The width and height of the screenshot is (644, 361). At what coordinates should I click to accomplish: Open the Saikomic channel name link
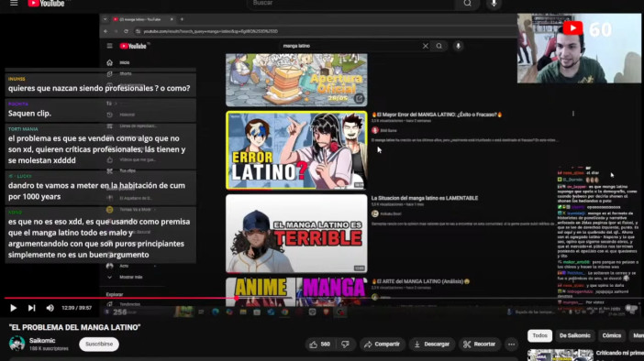tap(42, 341)
